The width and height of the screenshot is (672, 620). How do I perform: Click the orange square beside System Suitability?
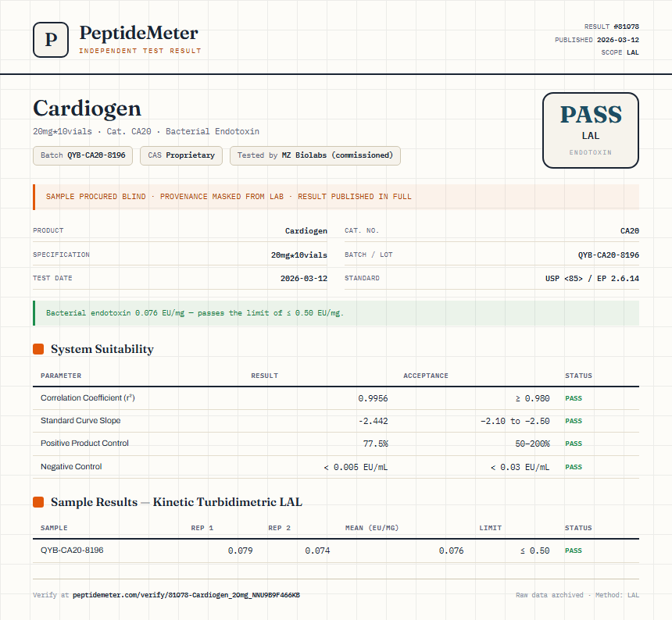coord(38,349)
